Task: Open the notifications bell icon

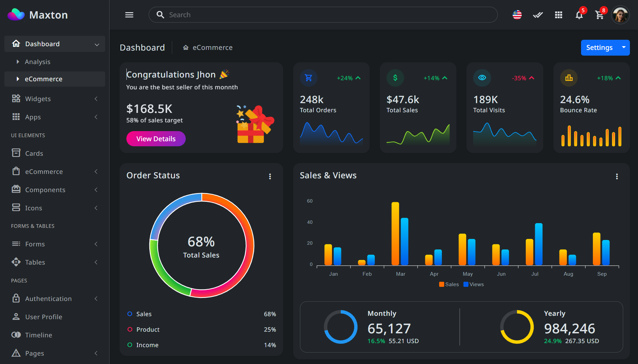Action: point(579,15)
